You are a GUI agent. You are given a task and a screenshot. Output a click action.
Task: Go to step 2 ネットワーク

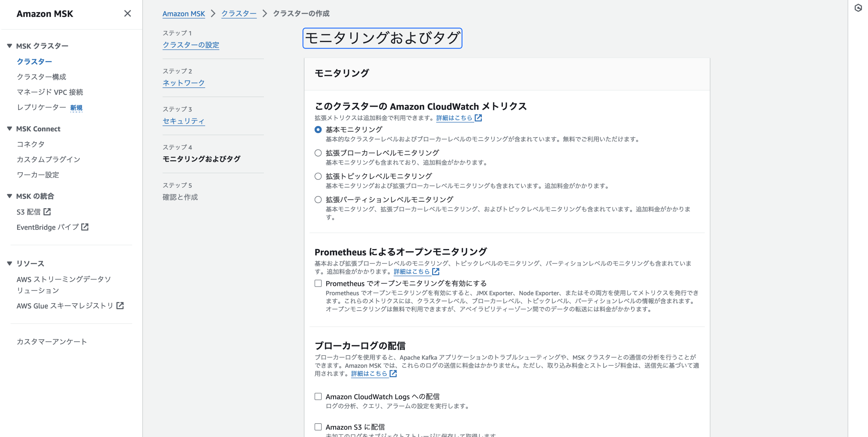[184, 83]
